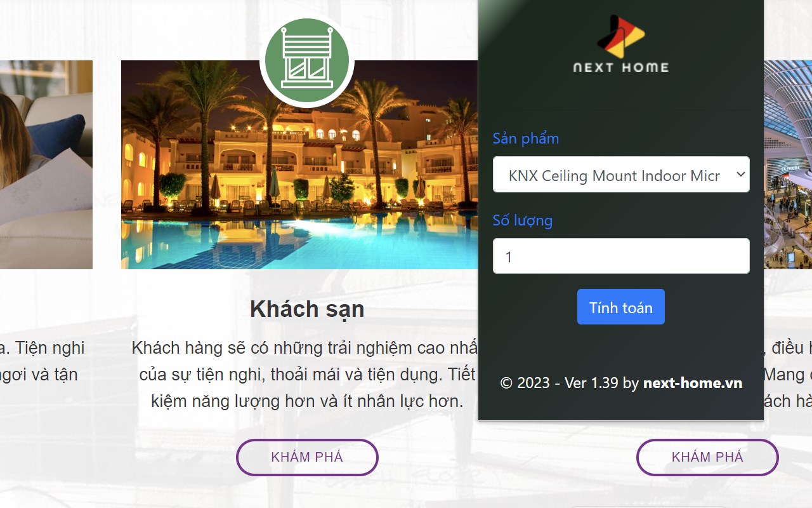Select the hotel pool night photo
The image size is (812, 508).
pyautogui.click(x=299, y=165)
